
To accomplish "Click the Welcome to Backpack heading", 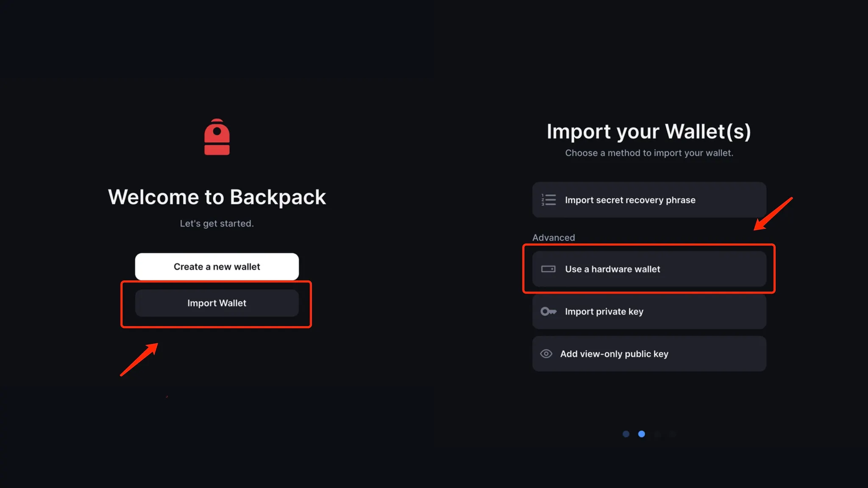I will point(217,197).
